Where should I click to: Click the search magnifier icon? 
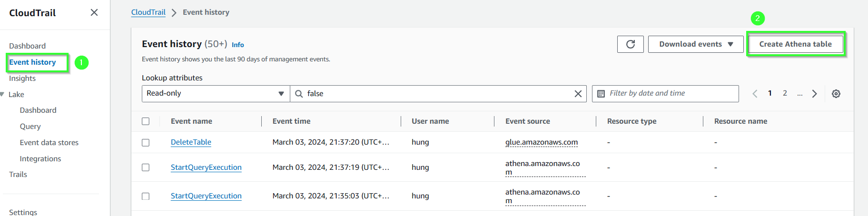(299, 94)
